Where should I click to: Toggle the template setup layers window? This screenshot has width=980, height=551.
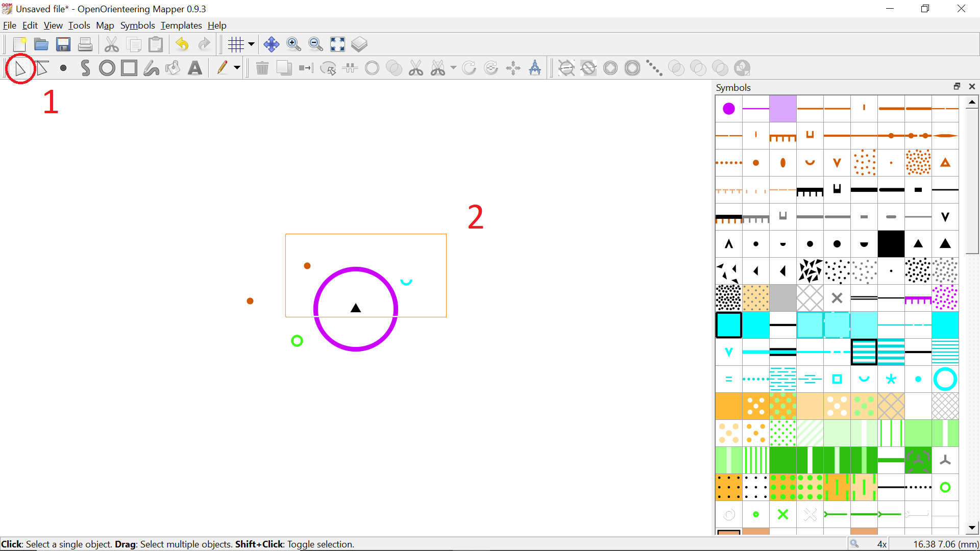[x=359, y=44]
